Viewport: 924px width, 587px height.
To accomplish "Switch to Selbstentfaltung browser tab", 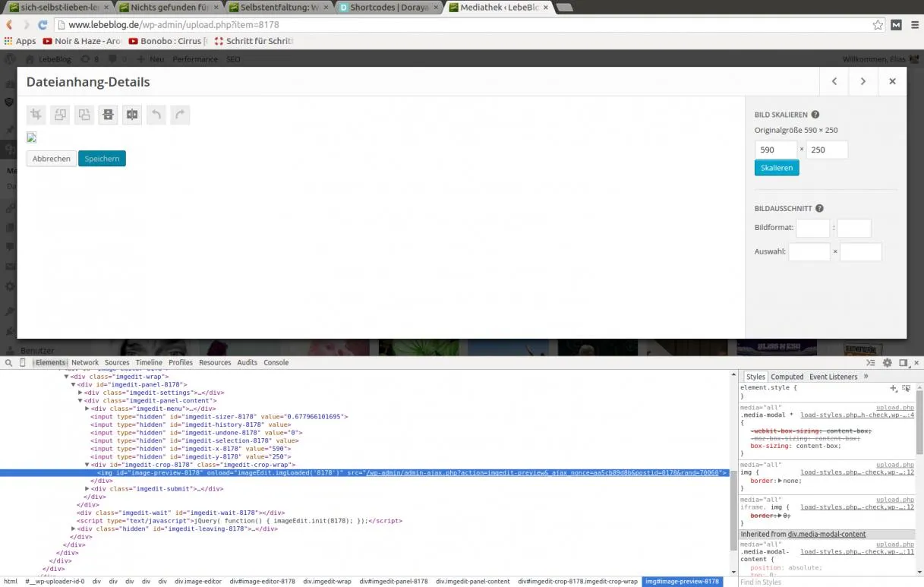I will (x=279, y=8).
